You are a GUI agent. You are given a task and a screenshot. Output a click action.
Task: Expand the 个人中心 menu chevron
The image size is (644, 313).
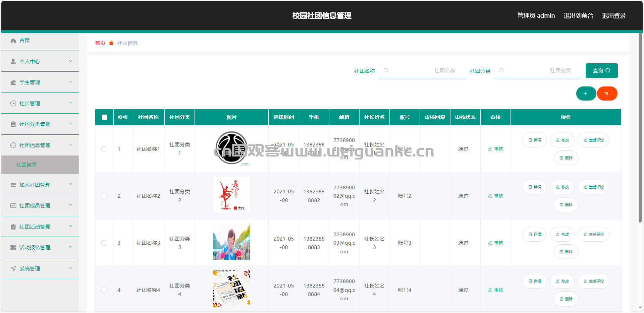pos(70,61)
